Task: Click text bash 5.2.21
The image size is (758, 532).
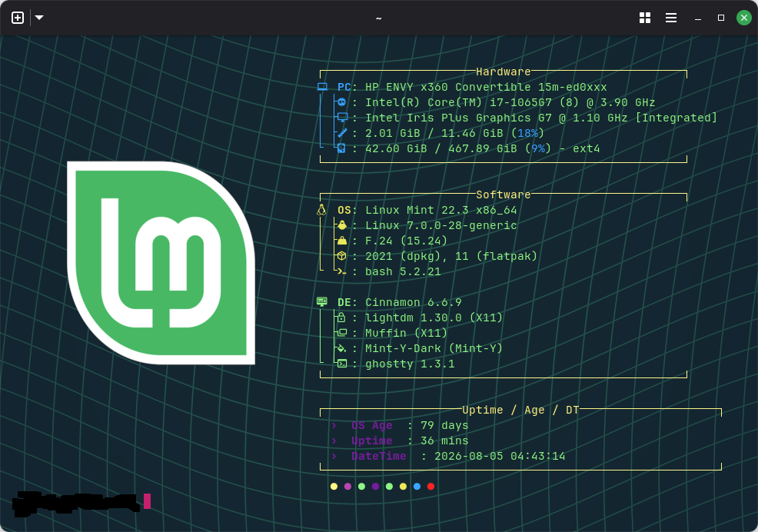Action: click(403, 271)
